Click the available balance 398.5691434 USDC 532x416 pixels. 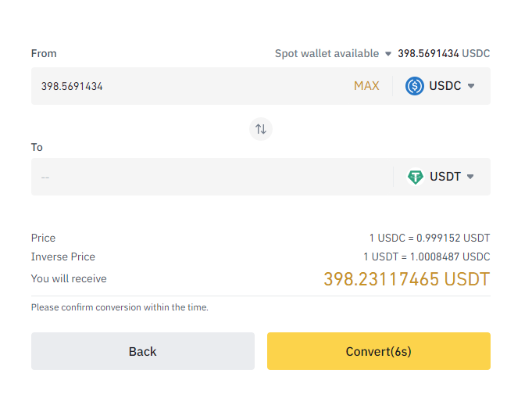[444, 54]
